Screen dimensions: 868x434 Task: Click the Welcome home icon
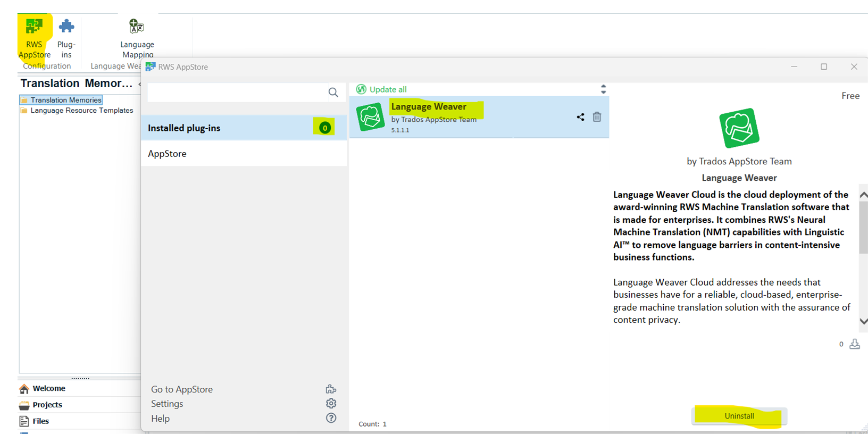coord(24,389)
